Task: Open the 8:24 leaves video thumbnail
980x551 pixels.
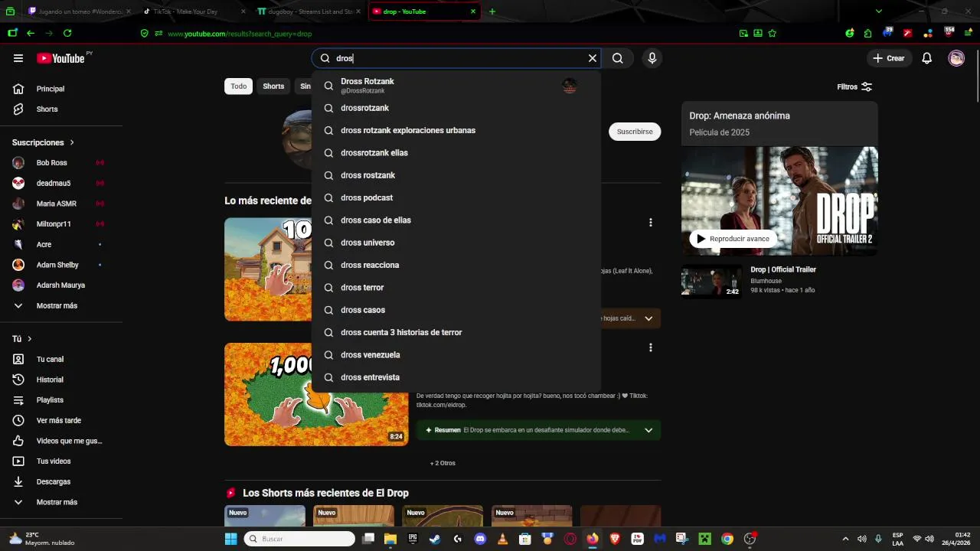Action: [x=316, y=394]
